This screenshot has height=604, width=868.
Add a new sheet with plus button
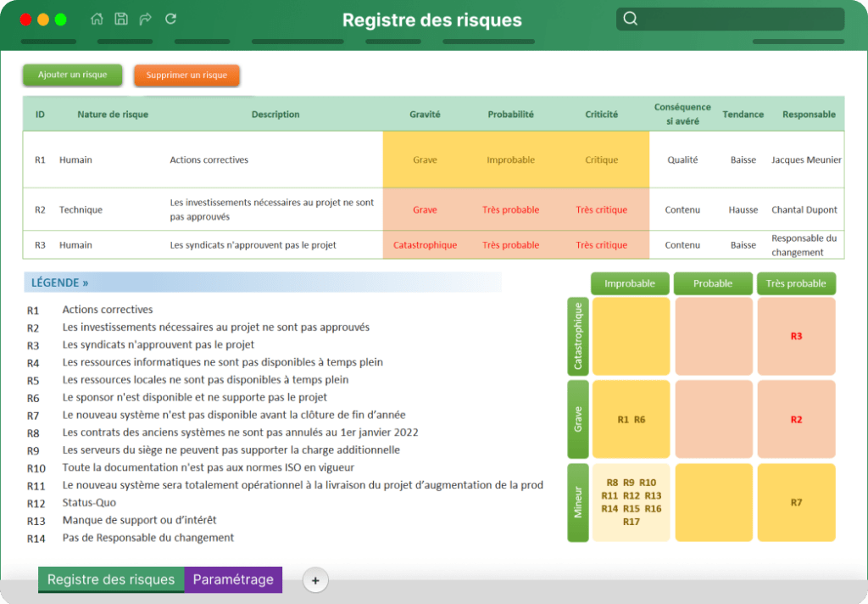[x=315, y=581]
